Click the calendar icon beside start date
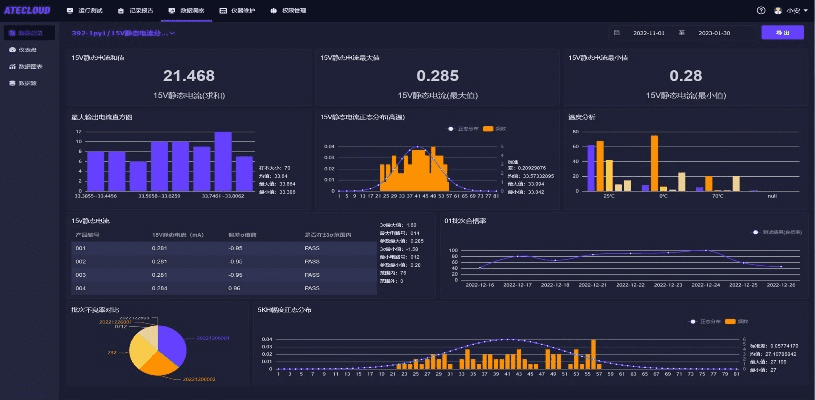 pos(616,33)
